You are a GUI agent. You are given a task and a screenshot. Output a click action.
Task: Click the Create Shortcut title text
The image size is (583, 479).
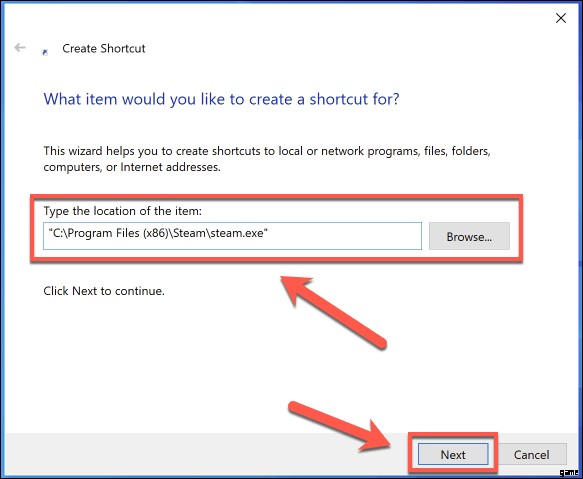point(104,48)
